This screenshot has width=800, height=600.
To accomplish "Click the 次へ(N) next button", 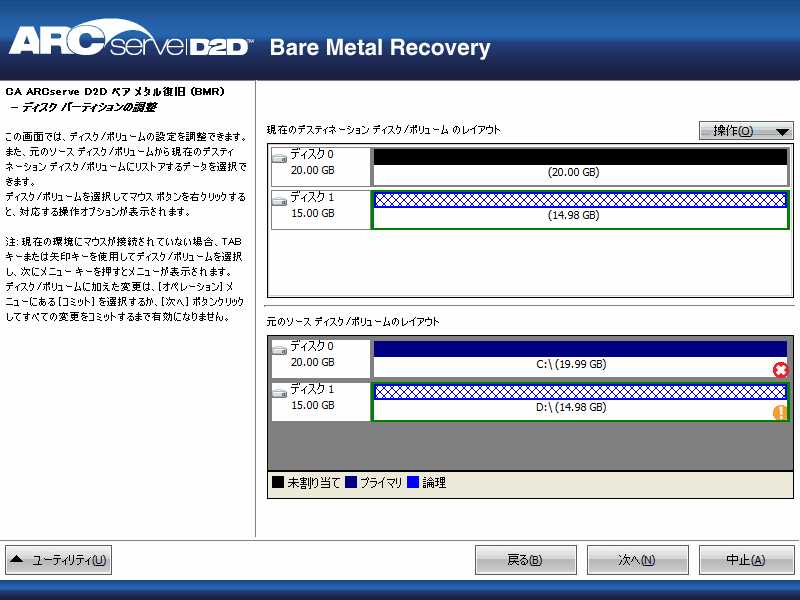I will [637, 560].
